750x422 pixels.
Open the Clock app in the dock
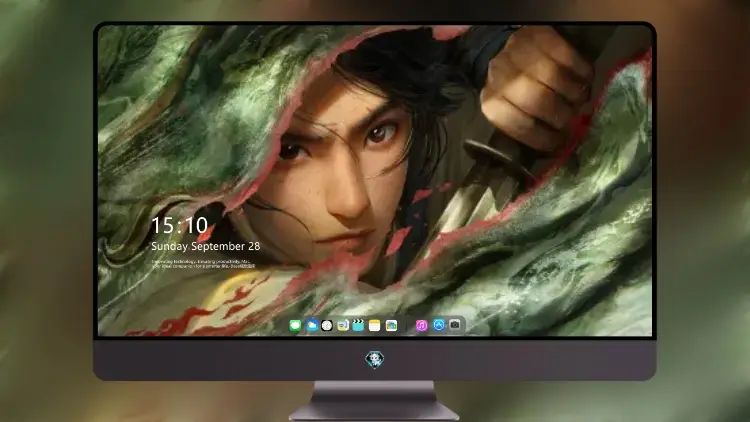[x=327, y=325]
